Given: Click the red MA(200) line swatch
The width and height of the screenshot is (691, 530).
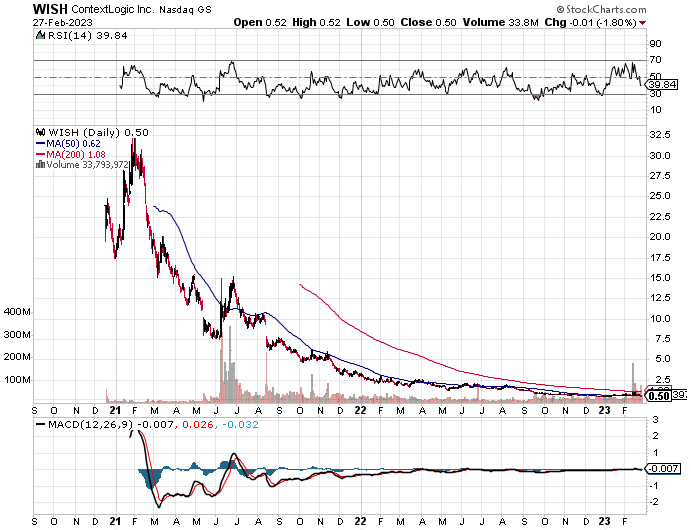Looking at the screenshot, I should 41,155.
